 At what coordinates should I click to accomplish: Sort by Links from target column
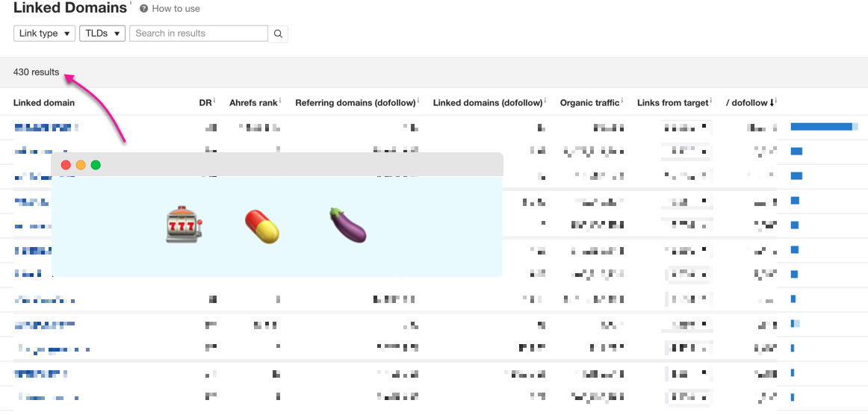tap(672, 103)
